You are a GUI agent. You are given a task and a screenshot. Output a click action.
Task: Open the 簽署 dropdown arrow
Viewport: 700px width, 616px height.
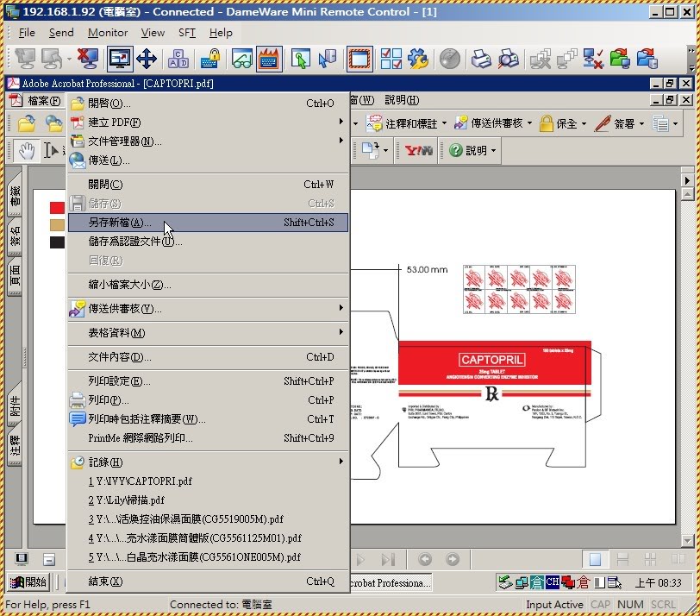[641, 123]
